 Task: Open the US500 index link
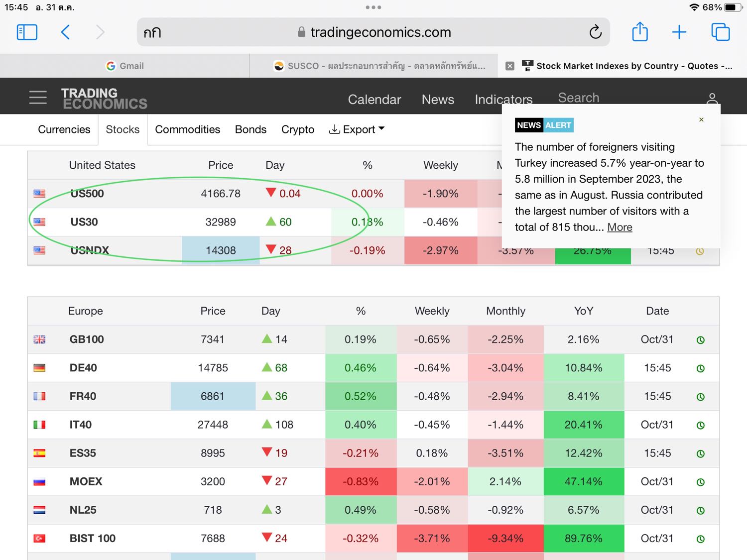point(87,194)
